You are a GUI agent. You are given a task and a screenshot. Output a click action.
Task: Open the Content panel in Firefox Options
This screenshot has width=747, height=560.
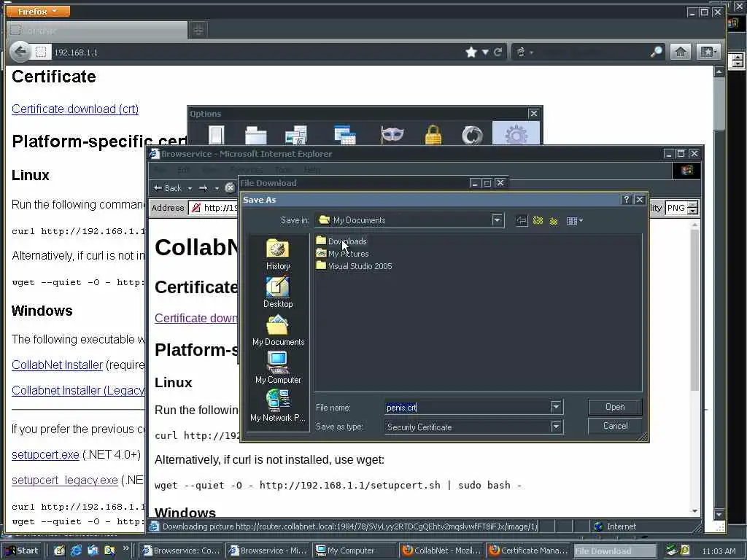[296, 134]
